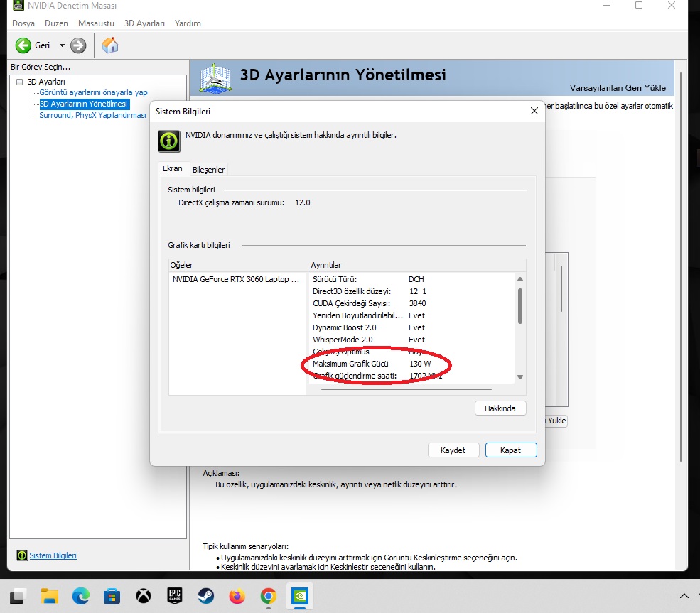
Task: Open the Dosya menu
Action: (23, 23)
